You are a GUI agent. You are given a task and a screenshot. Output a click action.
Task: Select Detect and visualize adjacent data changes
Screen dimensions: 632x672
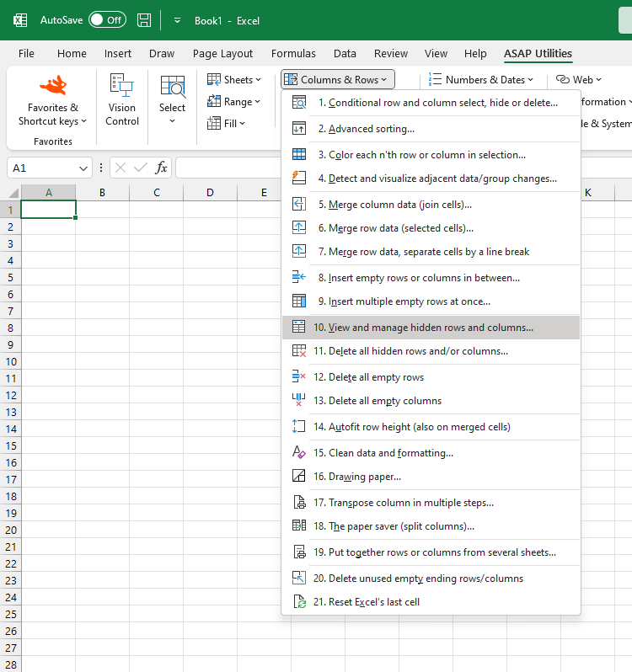coord(431,179)
